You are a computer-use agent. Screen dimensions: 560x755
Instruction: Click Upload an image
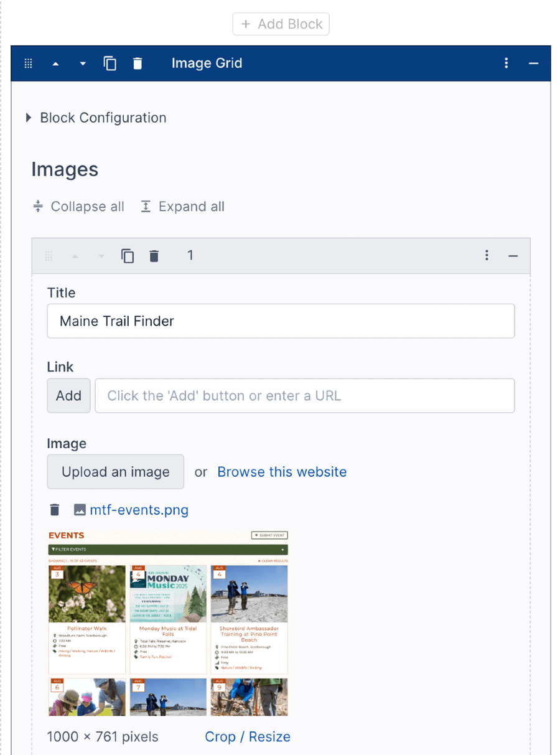[115, 472]
